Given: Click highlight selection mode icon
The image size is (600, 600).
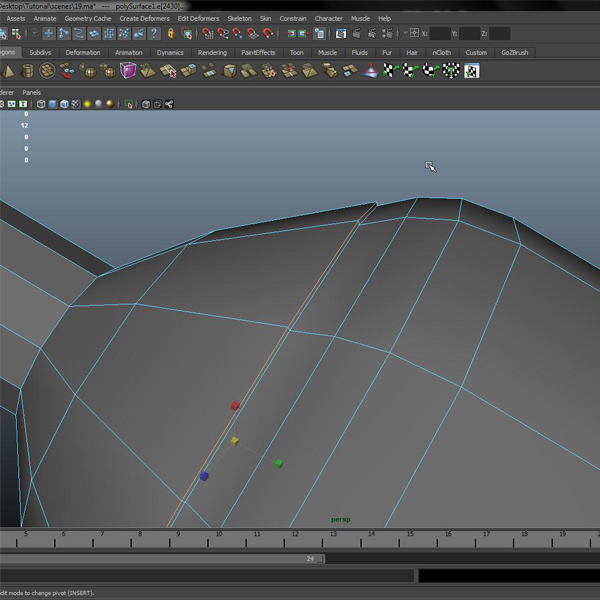Looking at the screenshot, I should (x=187, y=34).
